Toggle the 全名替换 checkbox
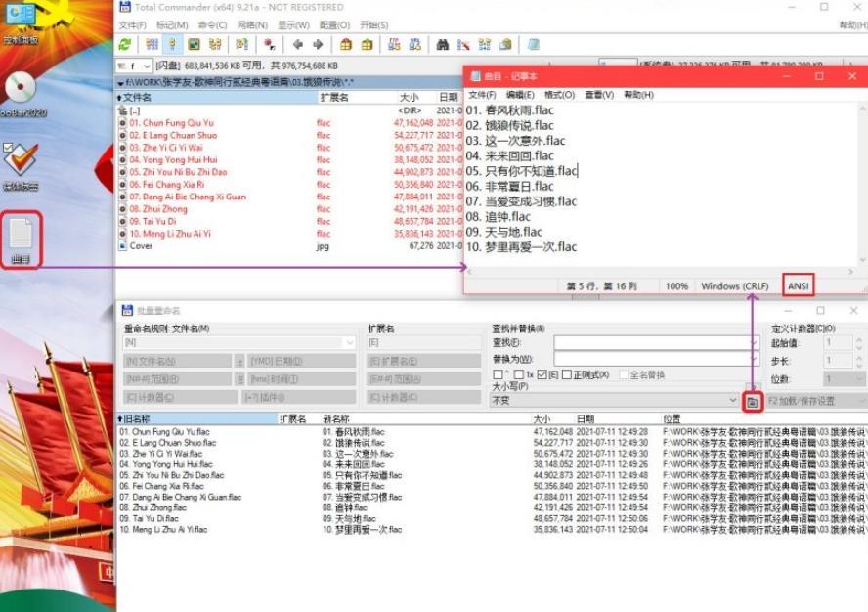 [x=624, y=375]
